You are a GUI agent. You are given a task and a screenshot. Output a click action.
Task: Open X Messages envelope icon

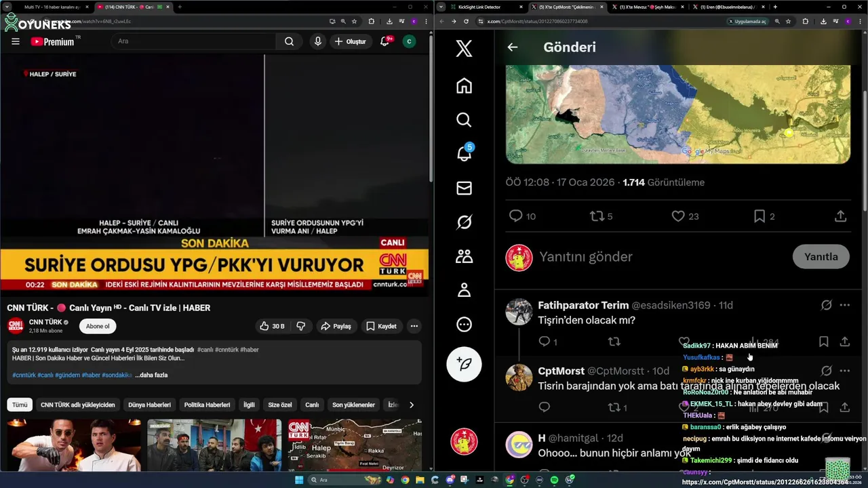[x=464, y=188]
